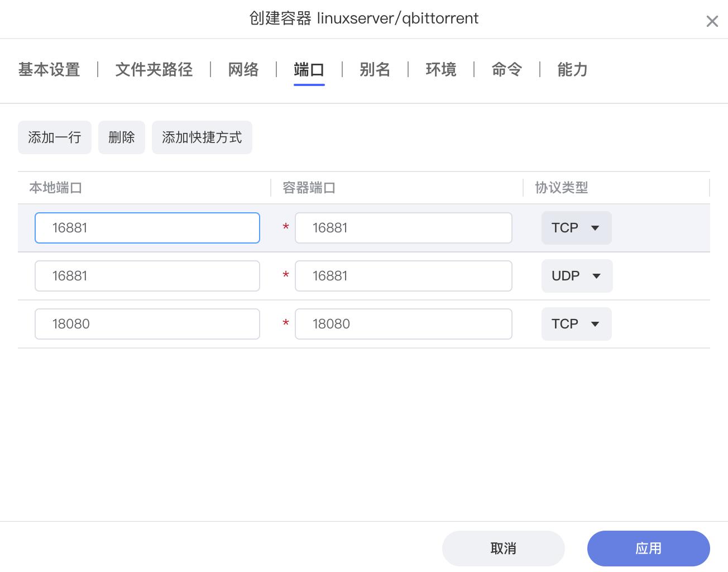Open the 环境 tab
Screen dimensions: 728x572
click(440, 70)
